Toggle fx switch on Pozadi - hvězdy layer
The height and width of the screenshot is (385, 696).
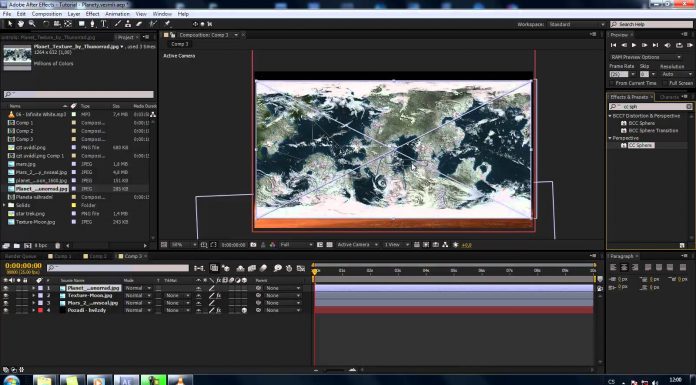(x=218, y=310)
